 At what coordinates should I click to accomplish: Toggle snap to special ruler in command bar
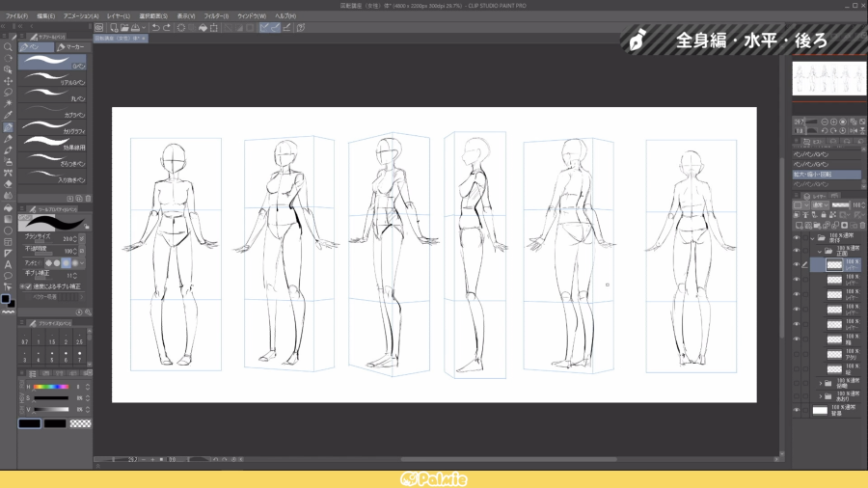click(x=275, y=28)
